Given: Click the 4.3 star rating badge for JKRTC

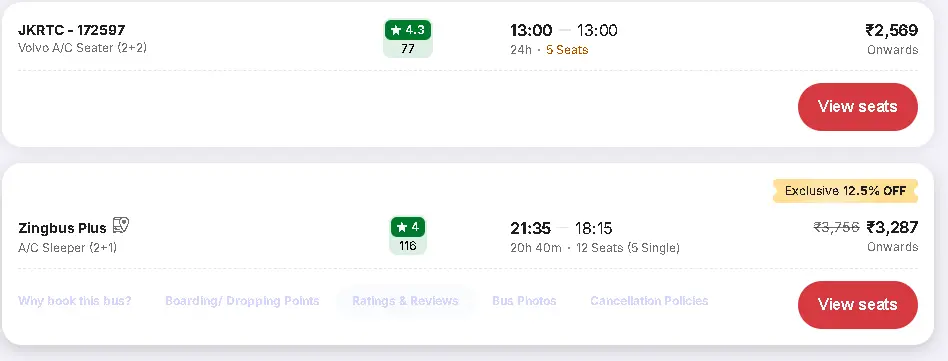Looking at the screenshot, I should point(407,30).
